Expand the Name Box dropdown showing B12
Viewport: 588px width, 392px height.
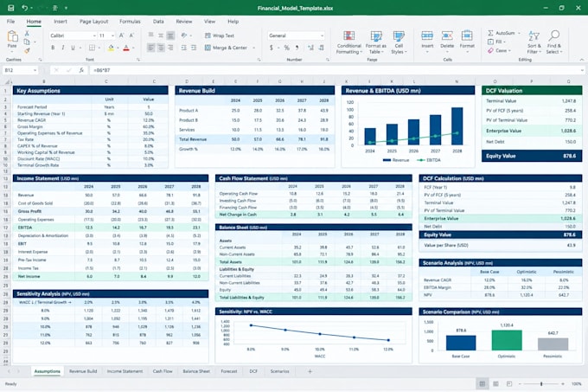(x=35, y=70)
